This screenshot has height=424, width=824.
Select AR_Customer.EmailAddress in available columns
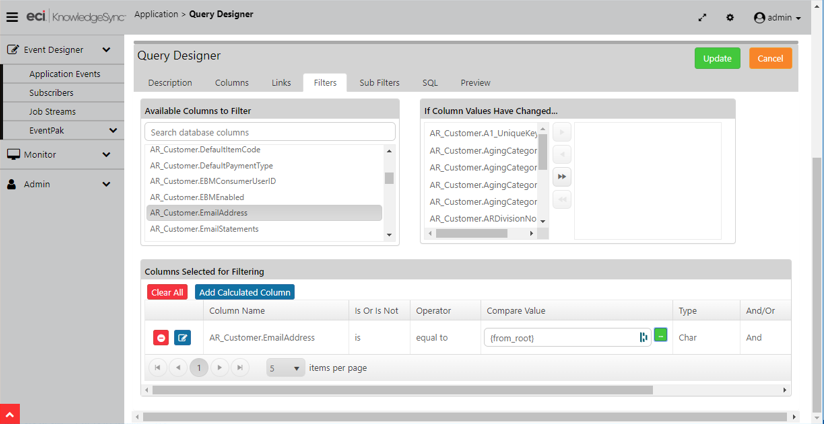pyautogui.click(x=264, y=213)
